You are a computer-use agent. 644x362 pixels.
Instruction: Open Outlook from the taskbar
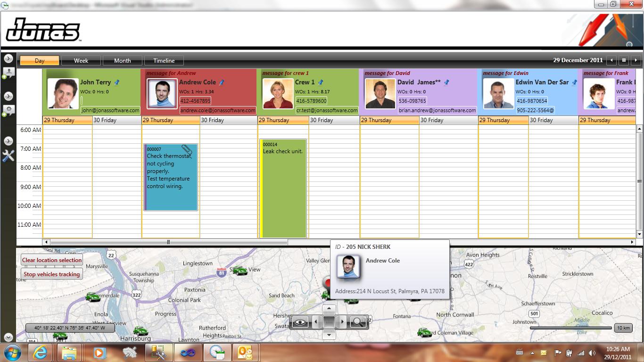246,353
